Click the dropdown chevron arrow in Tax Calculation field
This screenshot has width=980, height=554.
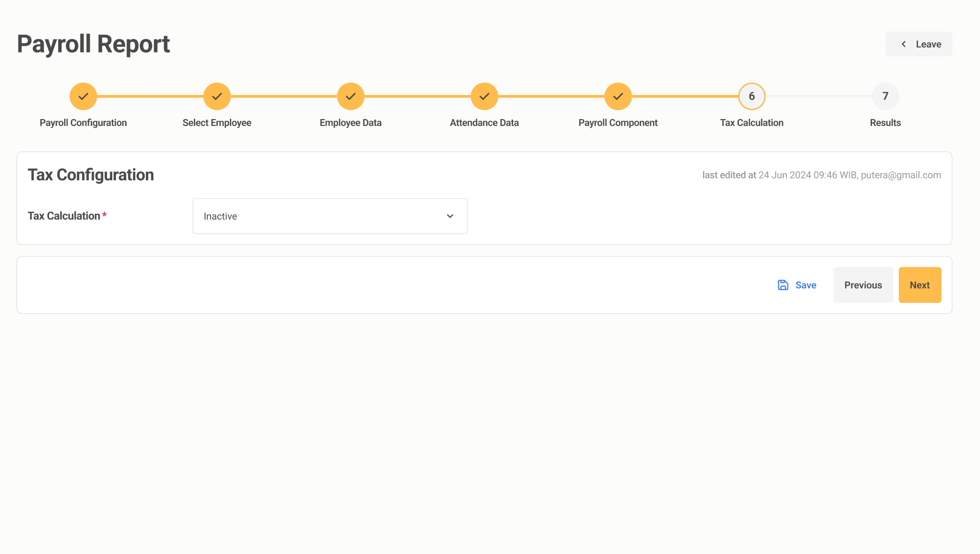[x=450, y=216]
